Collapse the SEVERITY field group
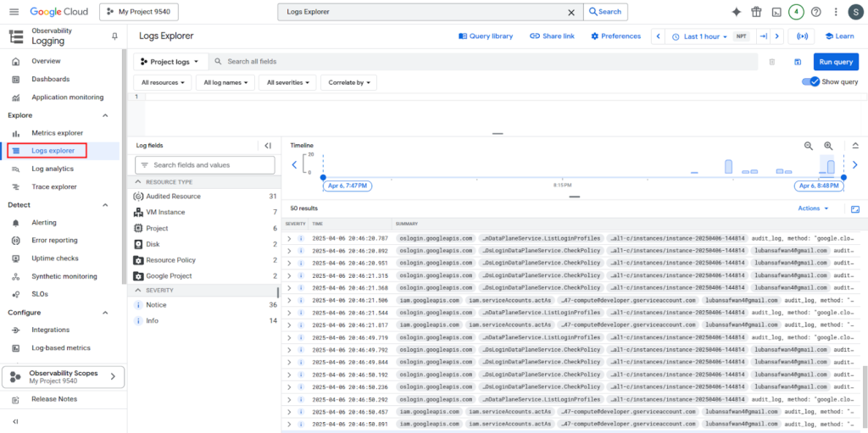Image resolution: width=868 pixels, height=433 pixels. pyautogui.click(x=138, y=290)
